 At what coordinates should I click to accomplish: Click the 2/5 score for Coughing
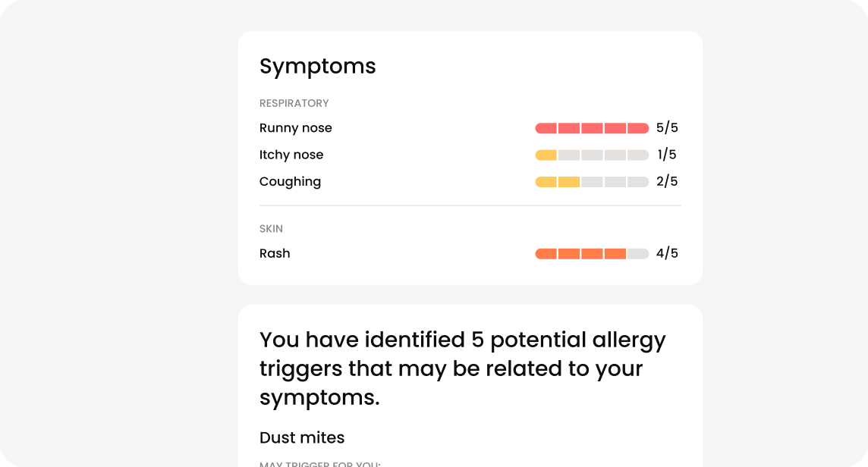tap(668, 181)
